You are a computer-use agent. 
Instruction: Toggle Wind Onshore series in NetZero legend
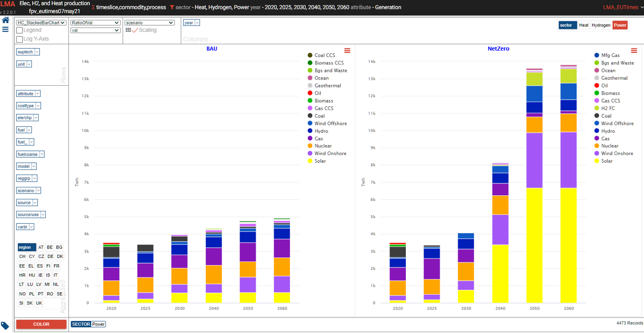[613, 154]
